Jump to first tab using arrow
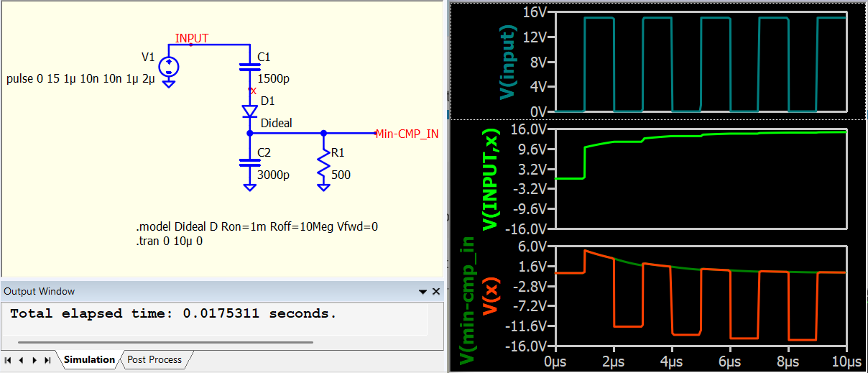Screen dimensions: 868x373 (8, 359)
